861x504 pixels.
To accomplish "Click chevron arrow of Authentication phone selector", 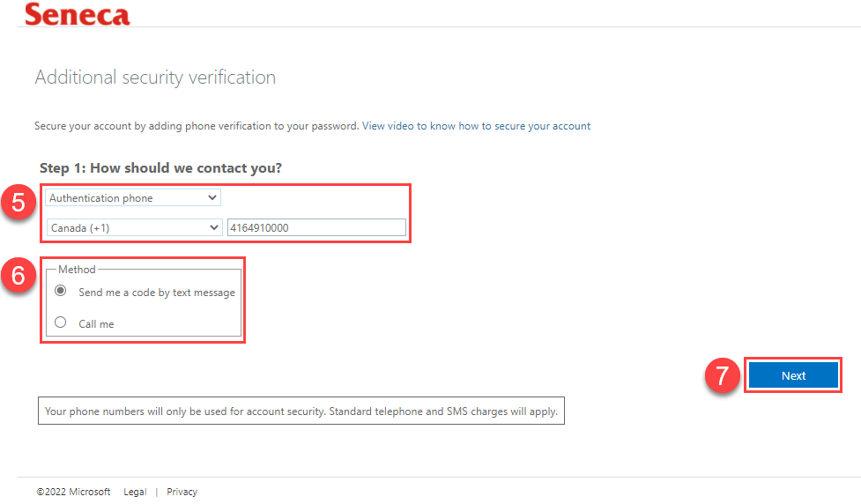I will pyautogui.click(x=212, y=197).
